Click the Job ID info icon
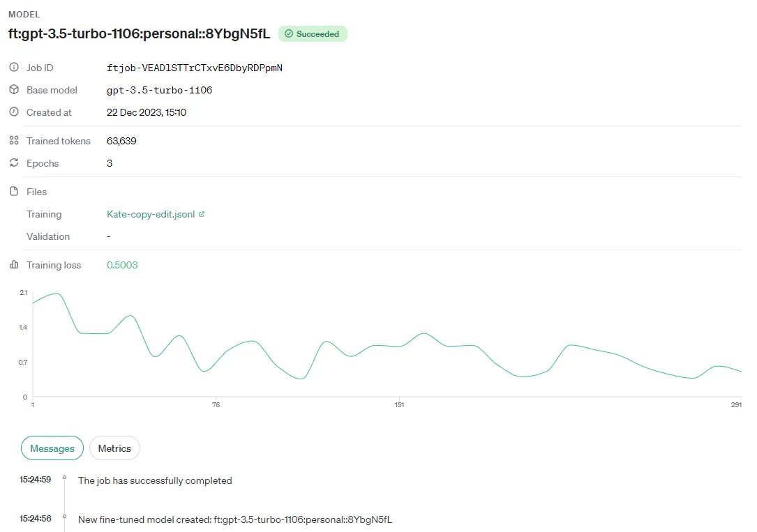 click(x=13, y=68)
